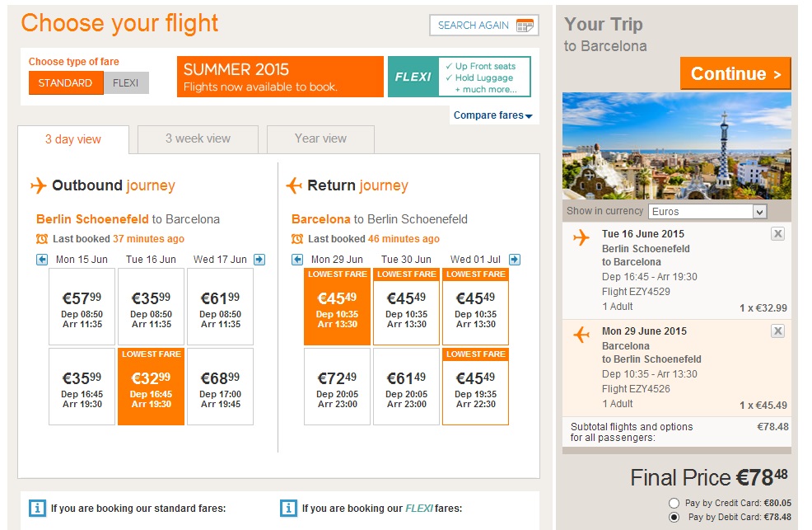
Task: Go to previous outbound dates arrow
Action: 42,260
